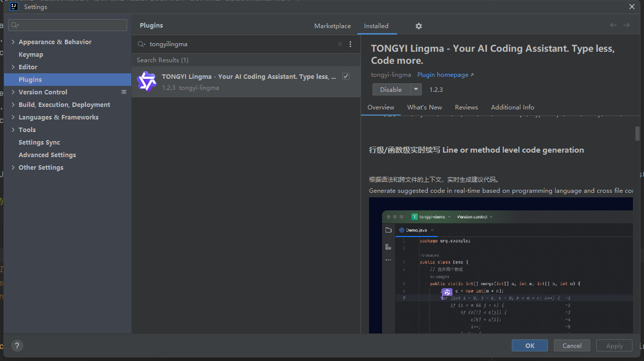Select the TONGYI Lingma search result row

246,82
